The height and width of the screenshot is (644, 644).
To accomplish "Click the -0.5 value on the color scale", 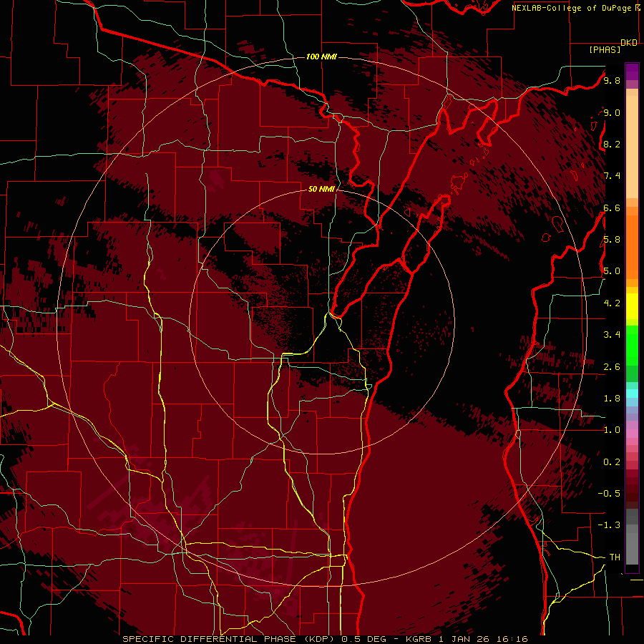I will [x=609, y=494].
